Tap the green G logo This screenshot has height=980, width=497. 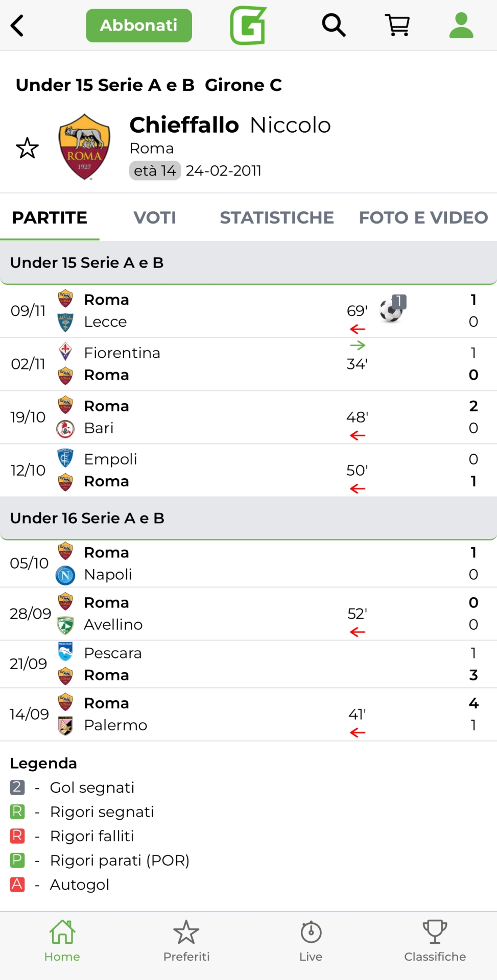(x=248, y=26)
